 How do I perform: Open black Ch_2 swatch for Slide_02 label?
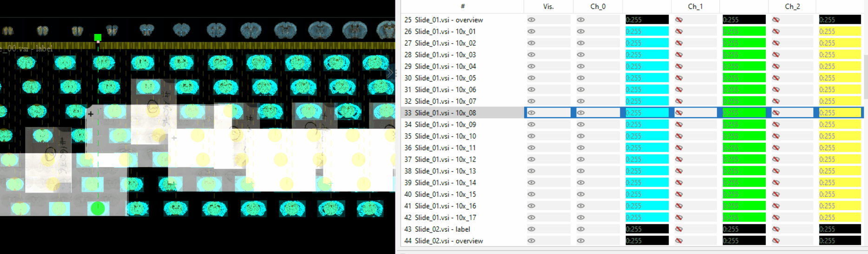840,229
